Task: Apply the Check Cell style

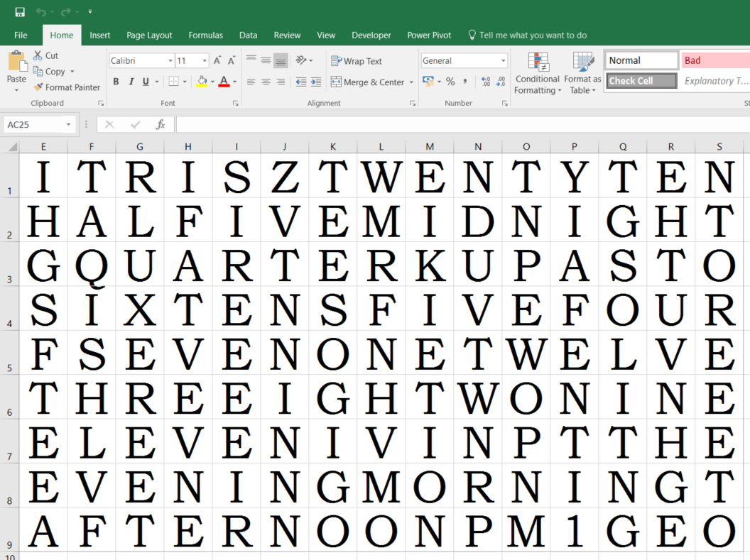Action: (x=642, y=81)
